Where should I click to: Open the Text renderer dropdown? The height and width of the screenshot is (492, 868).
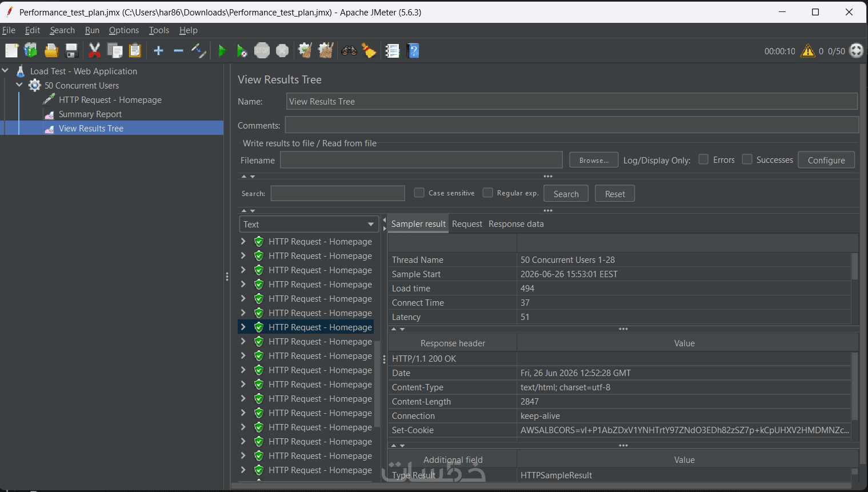tap(309, 224)
